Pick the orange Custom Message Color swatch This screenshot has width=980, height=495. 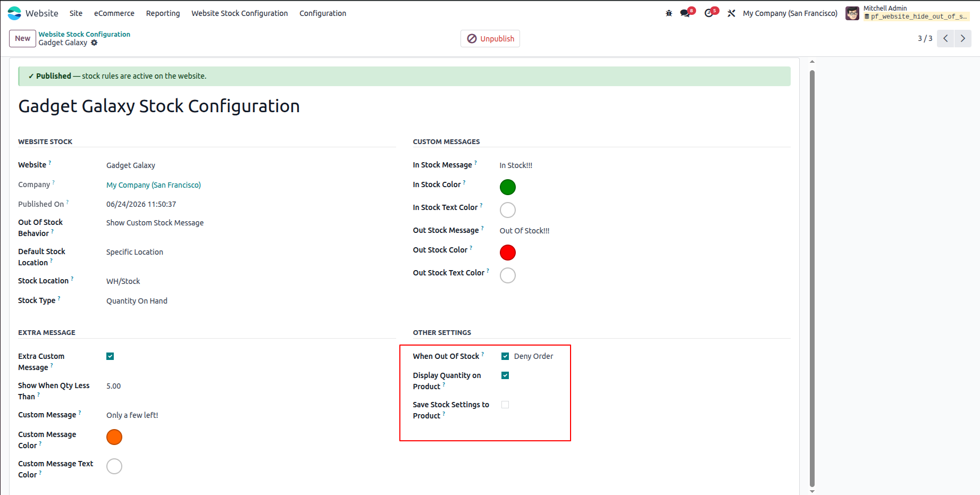[114, 437]
